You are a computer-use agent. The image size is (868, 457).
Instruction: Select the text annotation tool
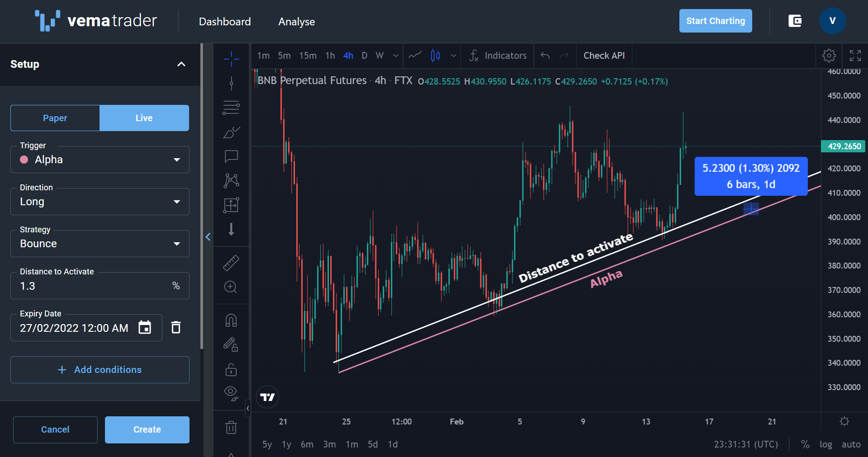pyautogui.click(x=231, y=156)
